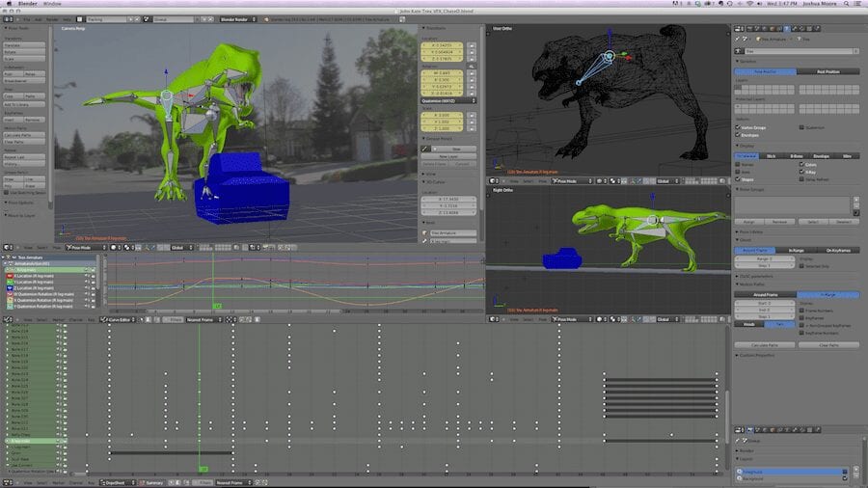Click the Blender logo icon in header
The width and height of the screenshot is (868, 488).
coord(268,19)
